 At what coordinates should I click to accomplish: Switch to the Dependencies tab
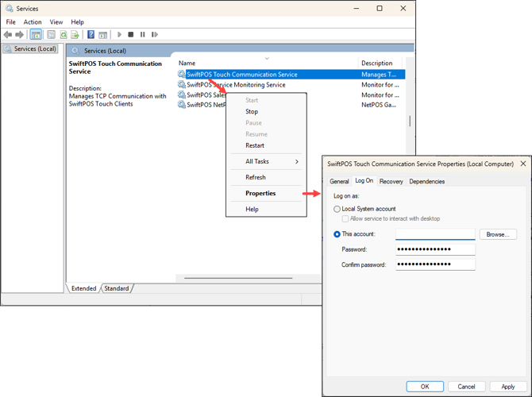pyautogui.click(x=427, y=182)
